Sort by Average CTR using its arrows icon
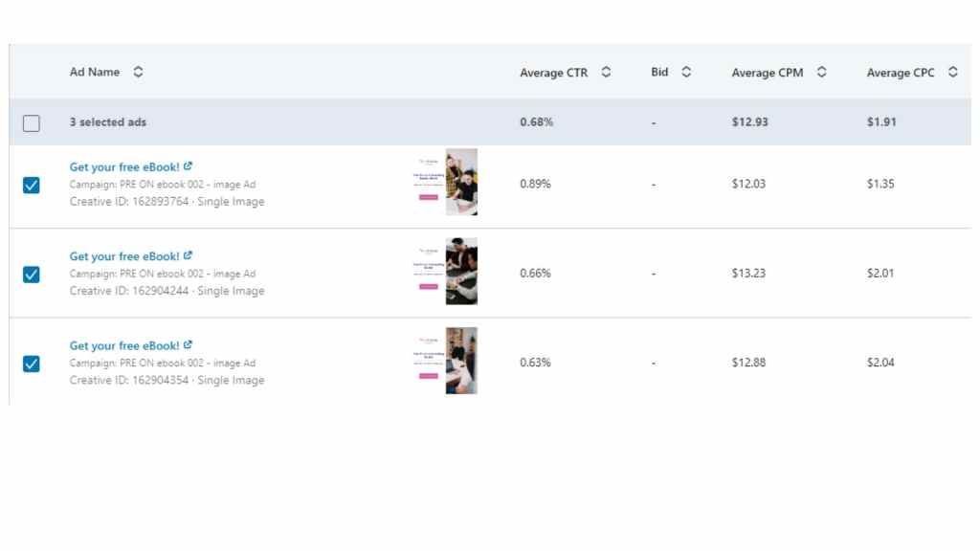Screen dimensions: 980x551 pyautogui.click(x=606, y=72)
